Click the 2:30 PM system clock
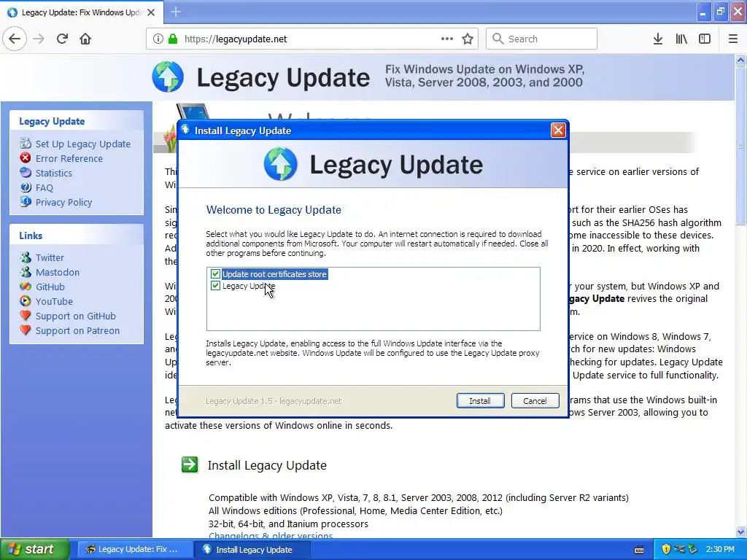Image resolution: width=747 pixels, height=560 pixels. click(x=720, y=550)
